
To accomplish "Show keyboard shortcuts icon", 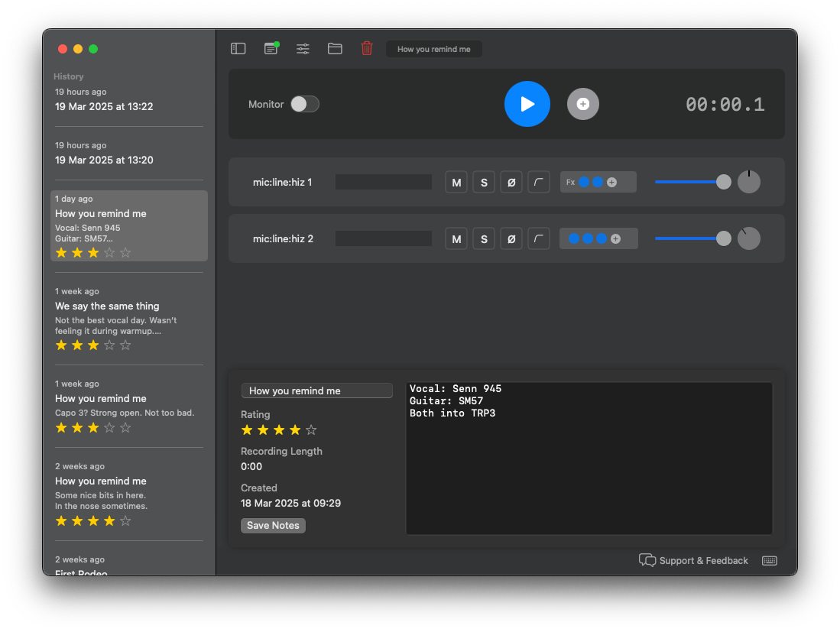I will click(769, 560).
